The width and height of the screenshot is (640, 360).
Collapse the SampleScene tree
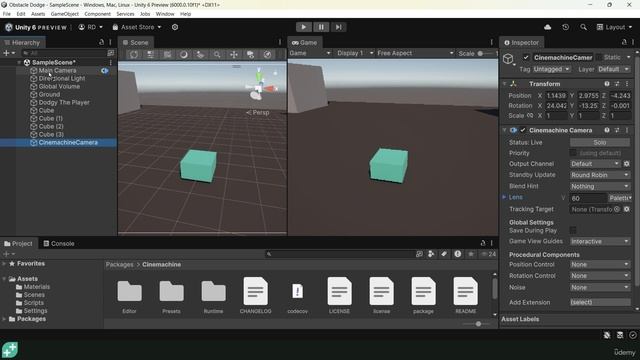click(x=19, y=62)
